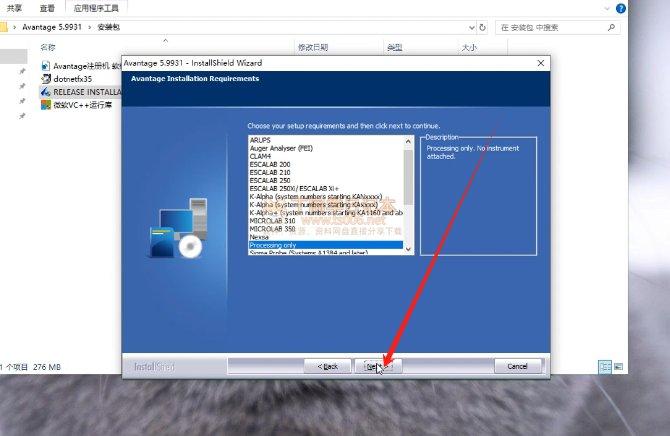The height and width of the screenshot is (436, 670).
Task: Close the InstallShield Wizard window
Action: [541, 63]
